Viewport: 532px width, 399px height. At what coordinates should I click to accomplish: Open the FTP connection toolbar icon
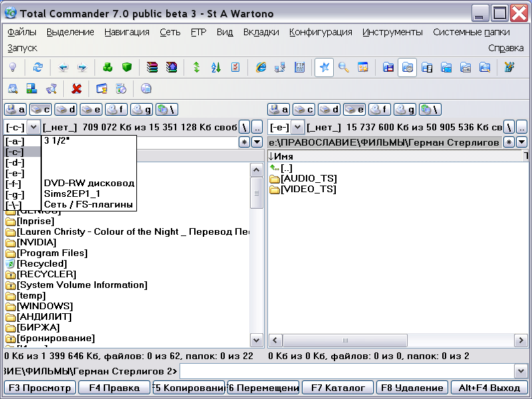(x=299, y=67)
